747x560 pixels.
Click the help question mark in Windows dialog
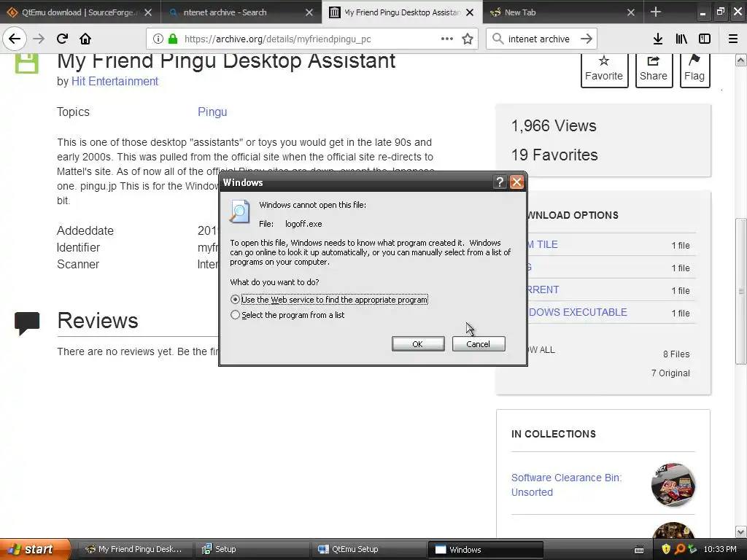click(499, 182)
